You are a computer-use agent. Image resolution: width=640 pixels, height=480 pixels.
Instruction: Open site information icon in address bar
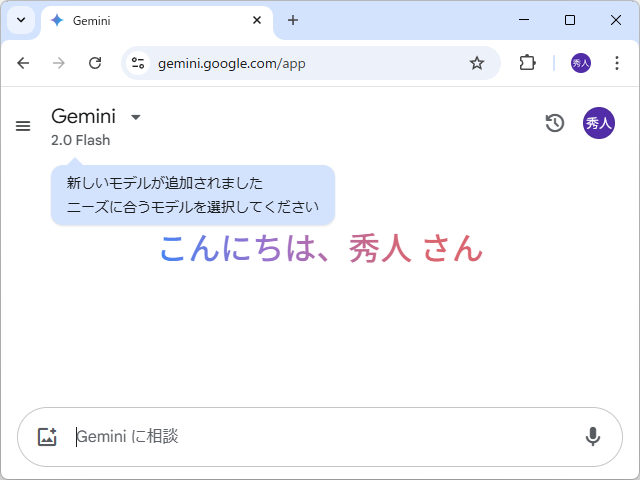138,63
